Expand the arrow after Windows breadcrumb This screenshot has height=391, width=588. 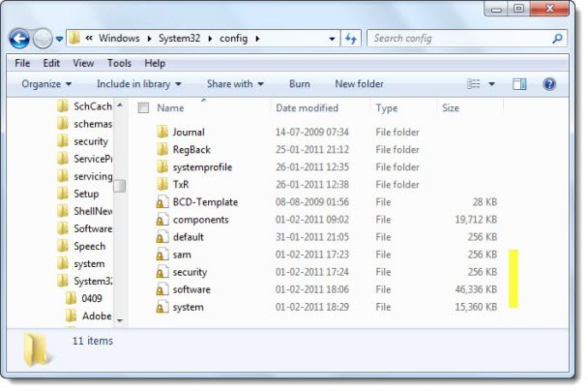pyautogui.click(x=149, y=39)
